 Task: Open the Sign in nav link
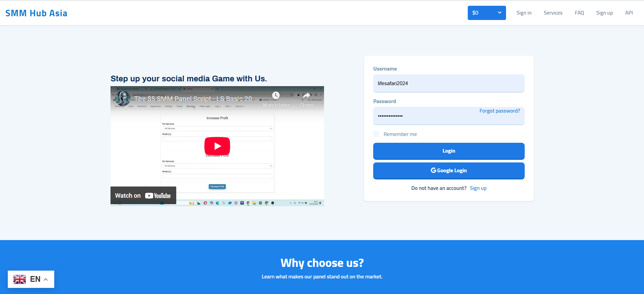[x=524, y=13]
